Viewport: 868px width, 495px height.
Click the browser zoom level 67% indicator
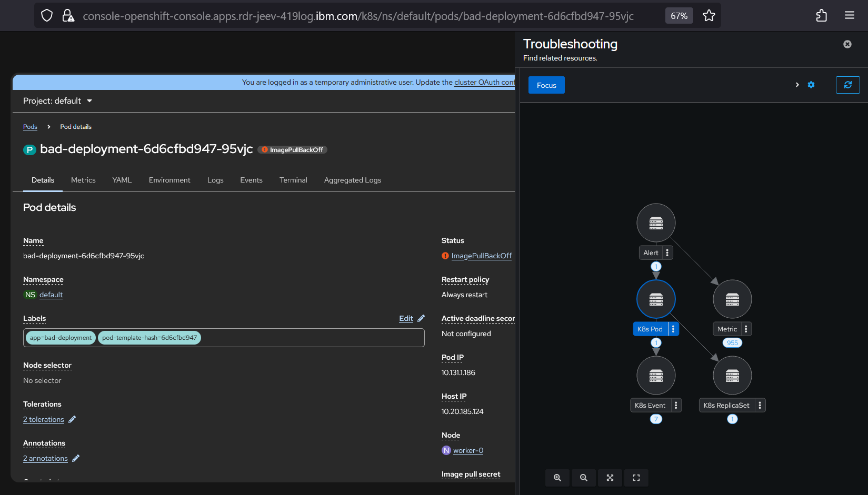[679, 16]
